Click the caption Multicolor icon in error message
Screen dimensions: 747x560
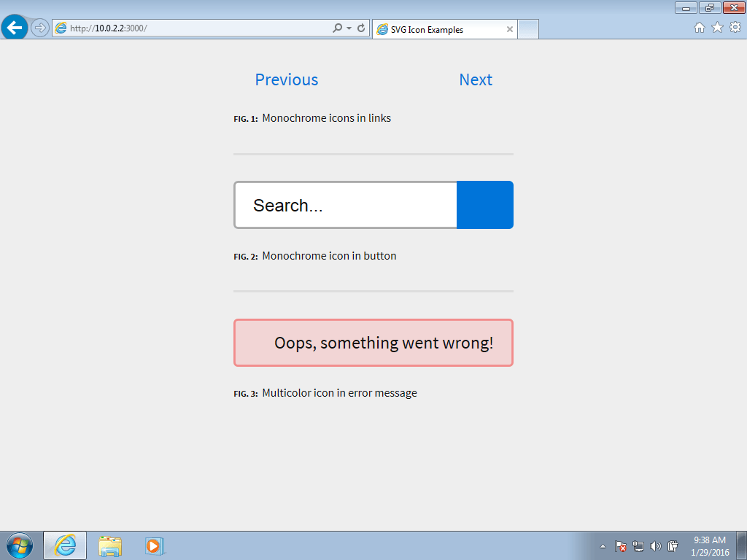point(340,393)
